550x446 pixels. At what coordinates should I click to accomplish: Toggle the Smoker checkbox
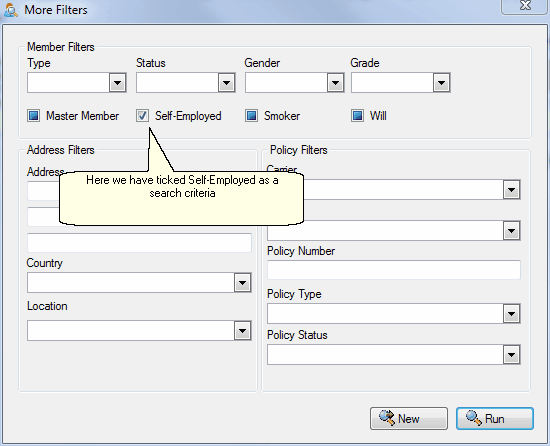pyautogui.click(x=251, y=116)
